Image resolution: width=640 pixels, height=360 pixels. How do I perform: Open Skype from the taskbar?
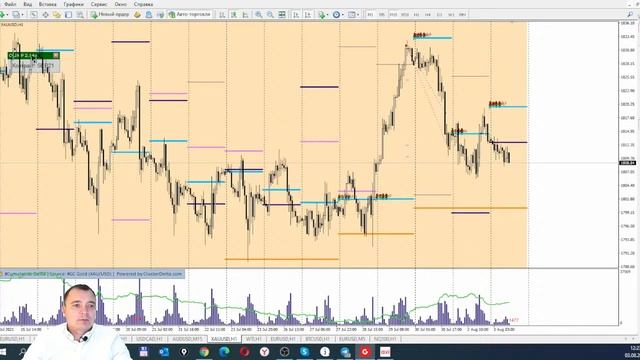click(304, 352)
